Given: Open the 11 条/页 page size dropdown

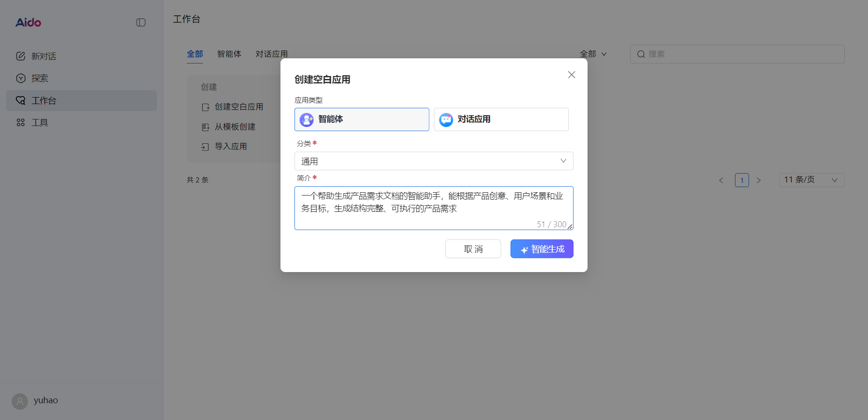Looking at the screenshot, I should 811,180.
